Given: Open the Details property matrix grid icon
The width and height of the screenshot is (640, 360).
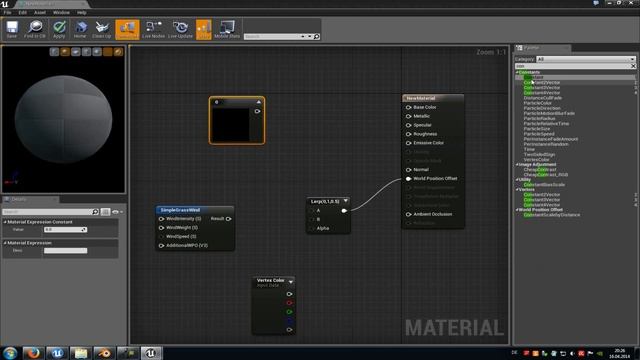Looking at the screenshot, I should coord(105,211).
